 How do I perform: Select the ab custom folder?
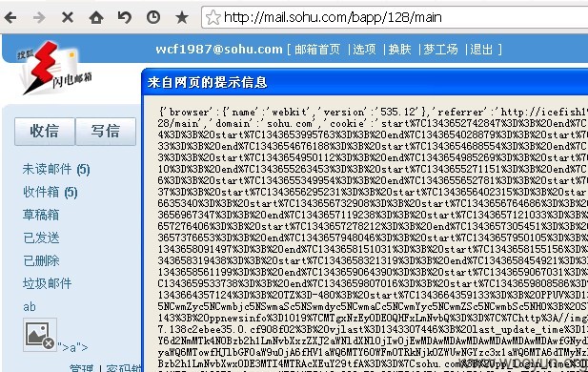click(x=30, y=307)
